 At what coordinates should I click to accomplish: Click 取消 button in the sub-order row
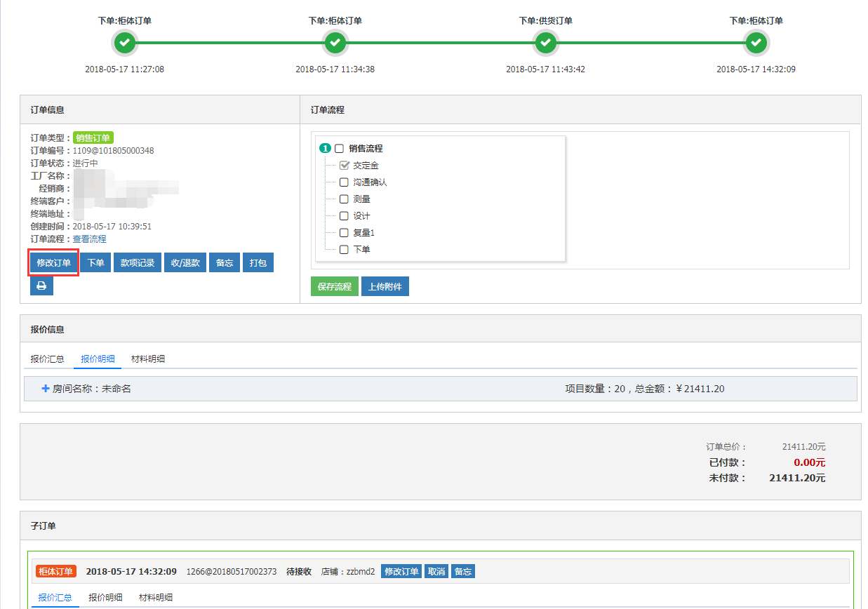pos(436,571)
